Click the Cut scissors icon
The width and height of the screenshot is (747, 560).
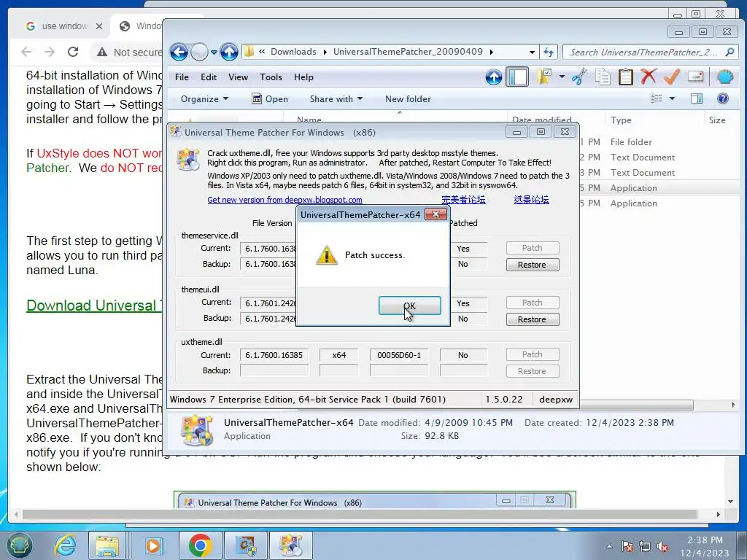(x=580, y=77)
